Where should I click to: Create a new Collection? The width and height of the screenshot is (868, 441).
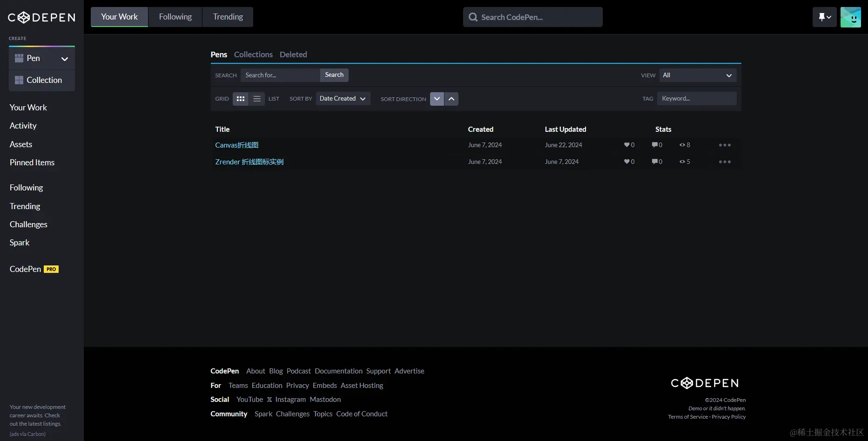coord(42,80)
